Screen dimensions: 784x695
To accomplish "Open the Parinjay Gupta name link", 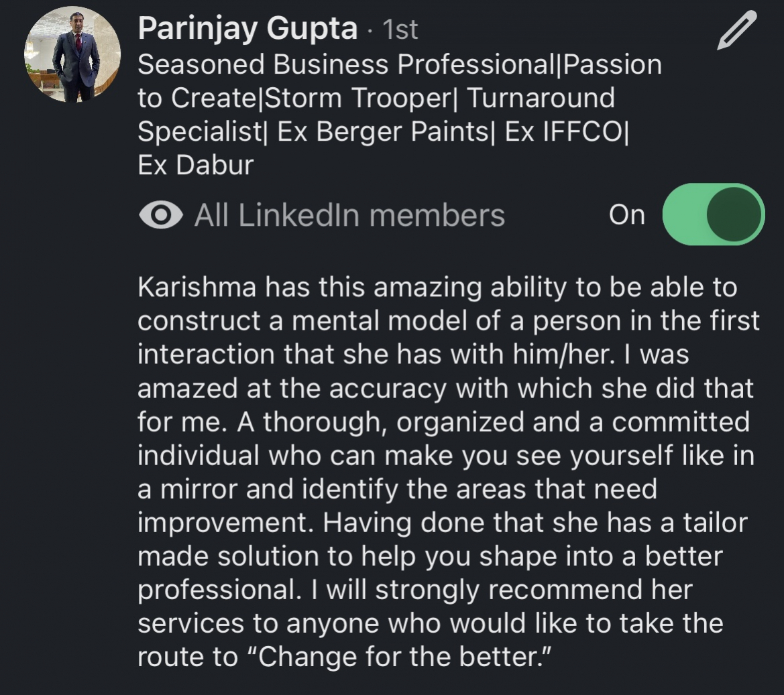I will coord(247,29).
